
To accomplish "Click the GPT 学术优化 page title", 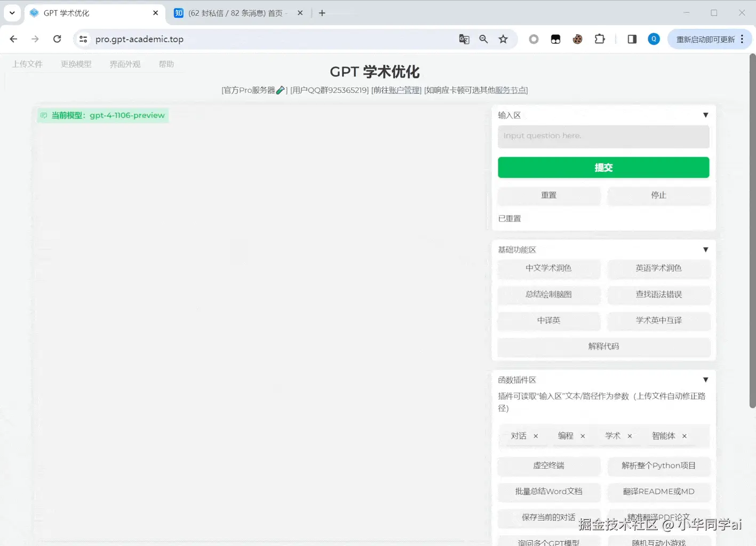I will (x=375, y=72).
